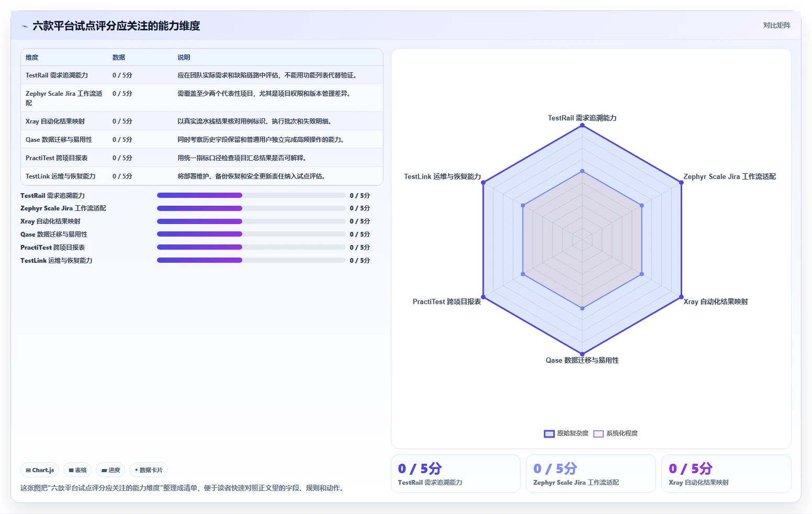The image size is (812, 514).
Task: Click description 应在团队实际需求和缺陷链路中评估
Action: pyautogui.click(x=267, y=75)
